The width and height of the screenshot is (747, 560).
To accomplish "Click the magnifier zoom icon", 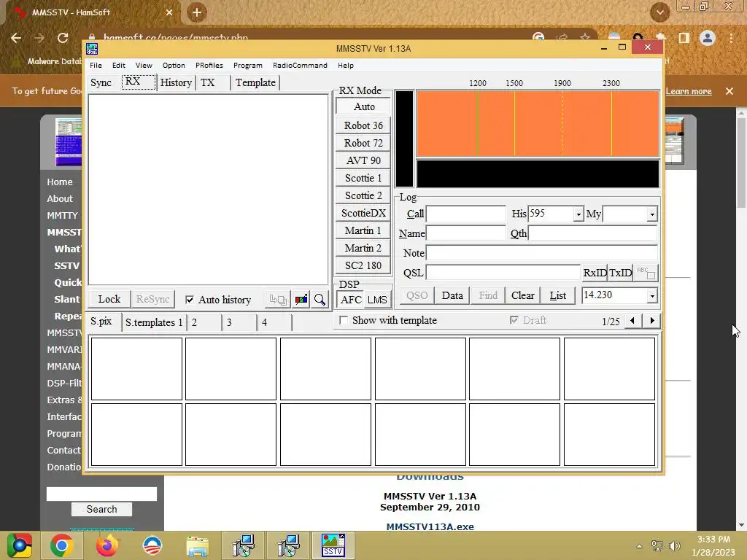I will coord(320,300).
